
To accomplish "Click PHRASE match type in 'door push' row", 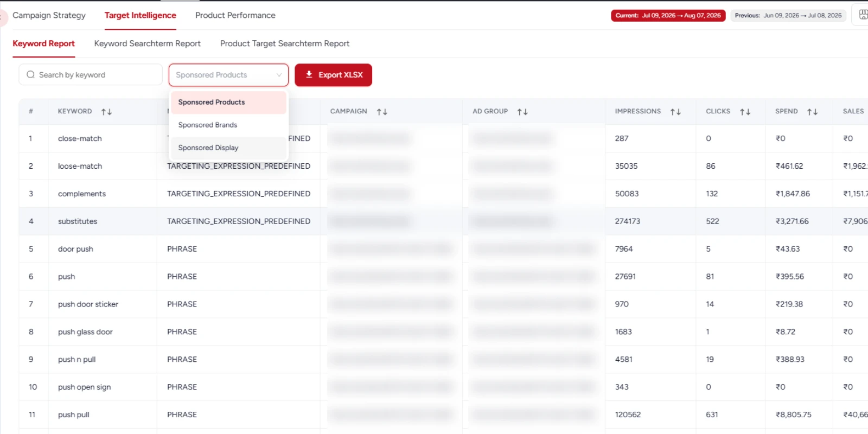I will tap(182, 249).
